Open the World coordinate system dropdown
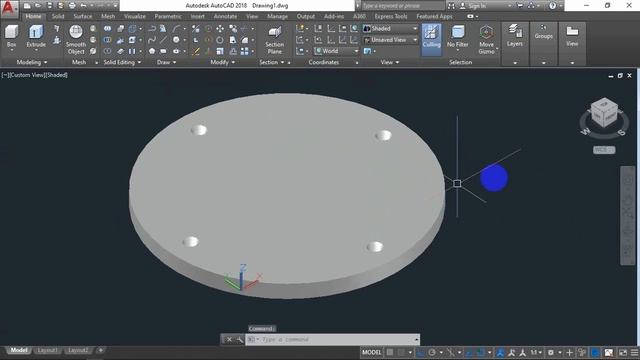The width and height of the screenshot is (640, 360). tap(336, 51)
